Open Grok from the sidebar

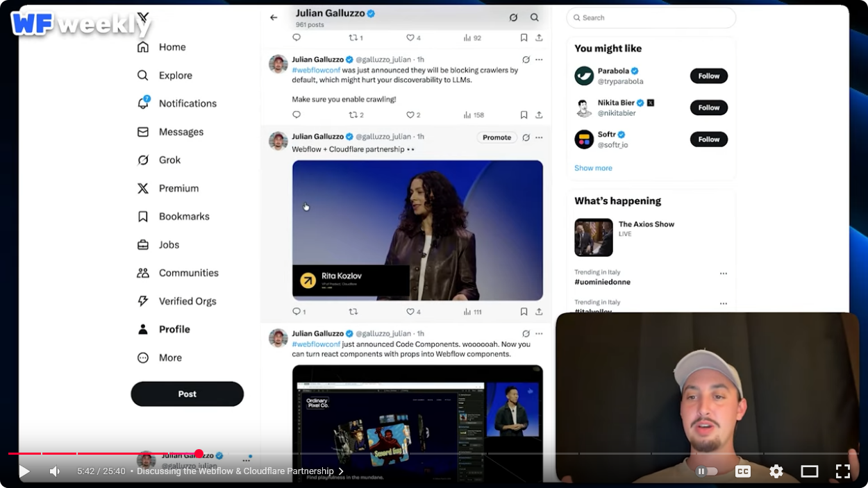pyautogui.click(x=158, y=160)
